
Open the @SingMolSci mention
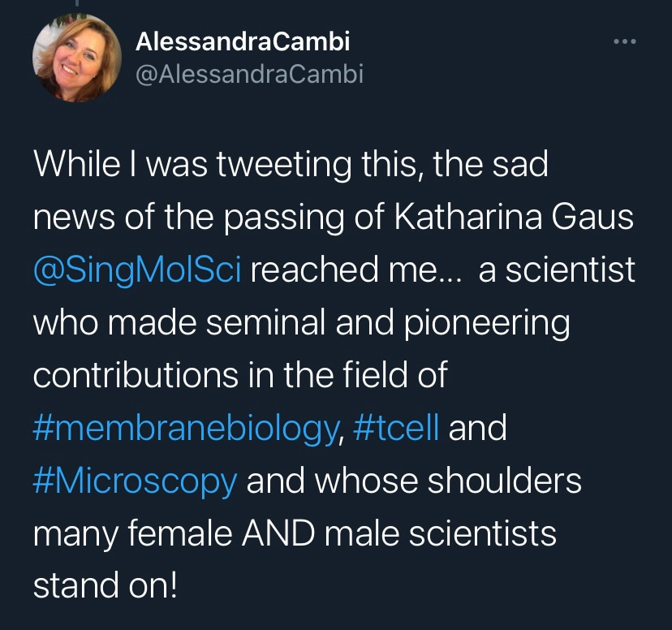point(136,271)
